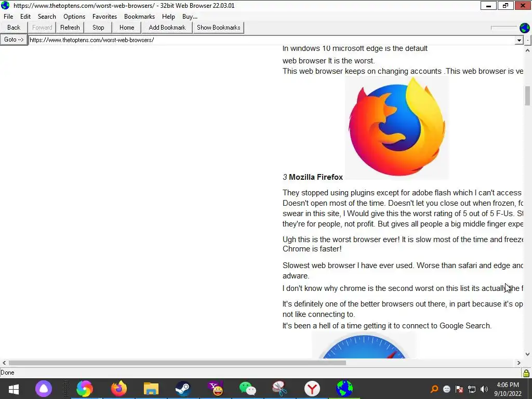This screenshot has height=399, width=532.
Task: Click the scroll-left arrow of horizontal scrollbar
Action: [x=4, y=363]
